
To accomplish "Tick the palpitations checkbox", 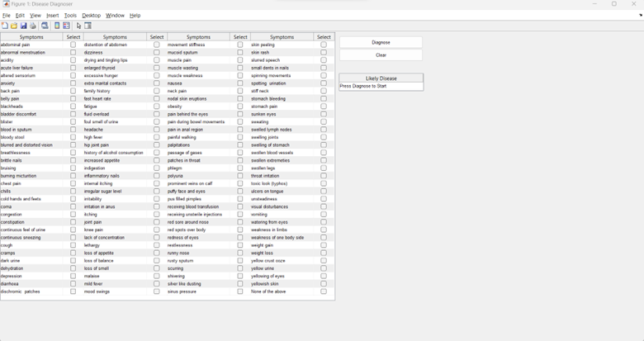I will tap(240, 145).
